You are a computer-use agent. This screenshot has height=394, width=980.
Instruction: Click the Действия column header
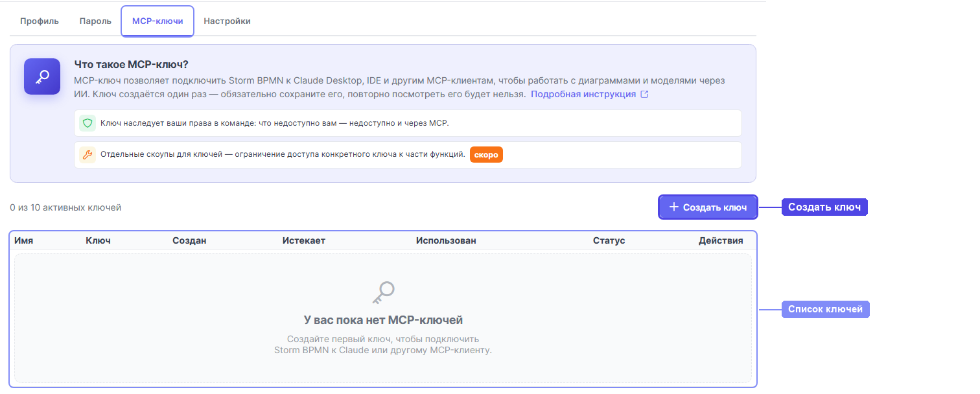pyautogui.click(x=721, y=240)
